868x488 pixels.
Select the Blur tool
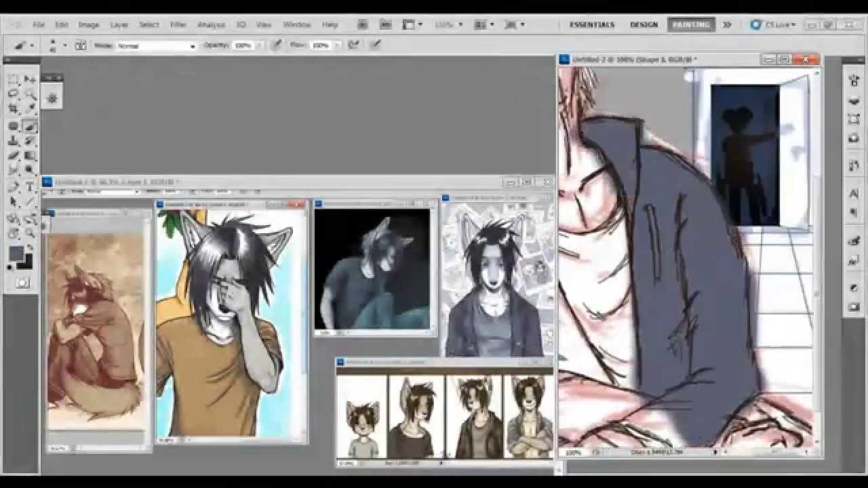14,169
